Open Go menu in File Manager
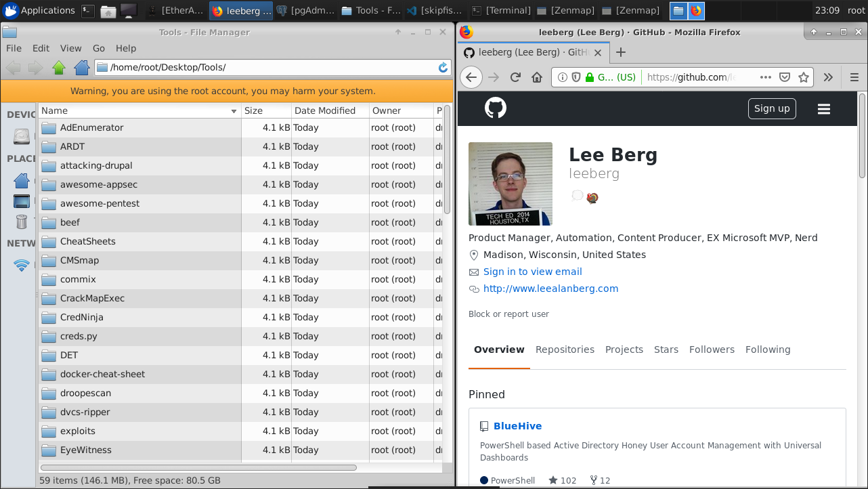The height and width of the screenshot is (489, 868). tap(99, 48)
